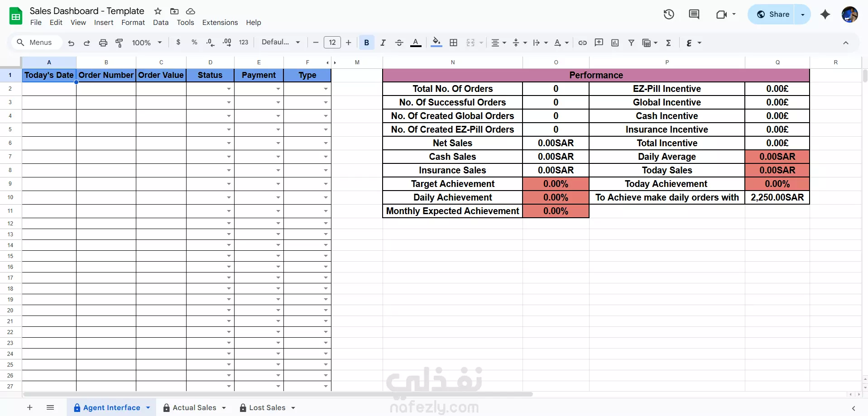868x416 pixels.
Task: Decrease decimal places icon
Action: pos(210,42)
